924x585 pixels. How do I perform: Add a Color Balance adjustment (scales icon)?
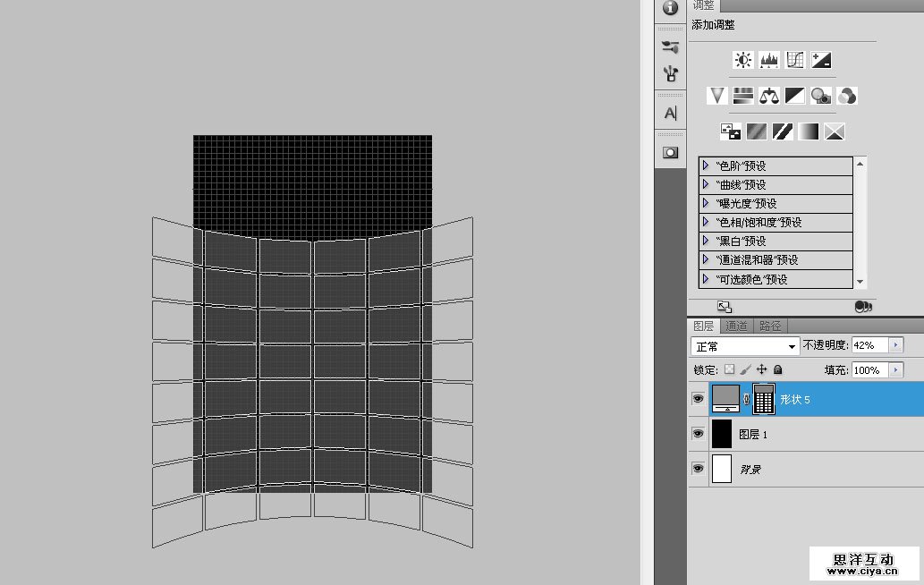point(769,96)
